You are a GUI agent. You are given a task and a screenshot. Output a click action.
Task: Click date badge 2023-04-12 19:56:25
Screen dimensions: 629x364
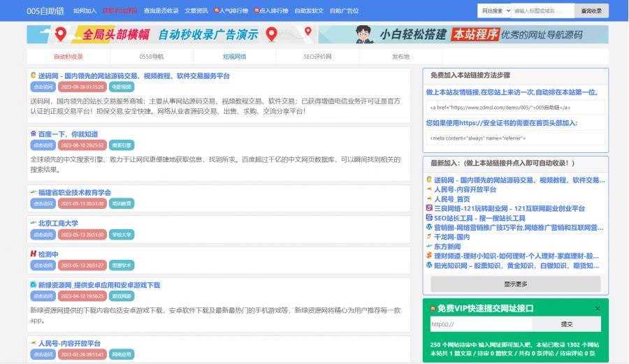82,296
